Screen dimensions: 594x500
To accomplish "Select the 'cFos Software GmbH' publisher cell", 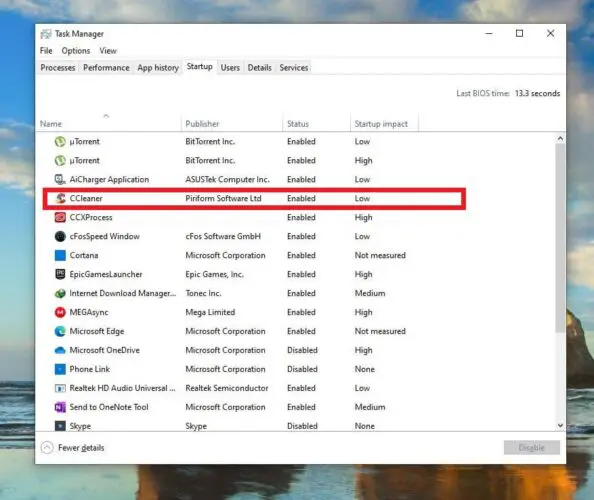I will (223, 236).
